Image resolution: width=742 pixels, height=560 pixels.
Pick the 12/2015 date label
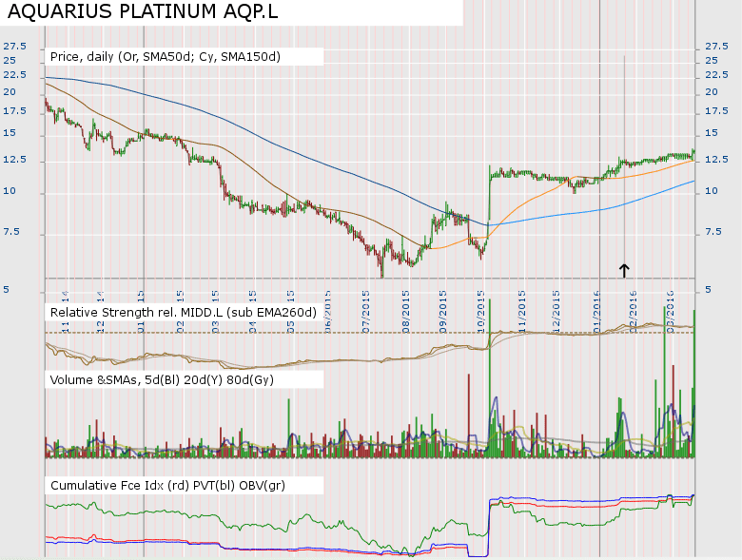click(x=557, y=306)
